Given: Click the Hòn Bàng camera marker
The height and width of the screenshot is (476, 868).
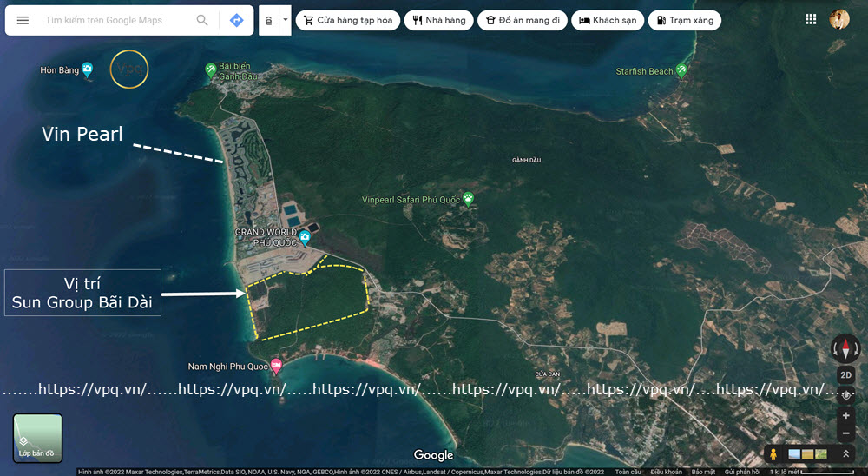Looking at the screenshot, I should coord(87,69).
